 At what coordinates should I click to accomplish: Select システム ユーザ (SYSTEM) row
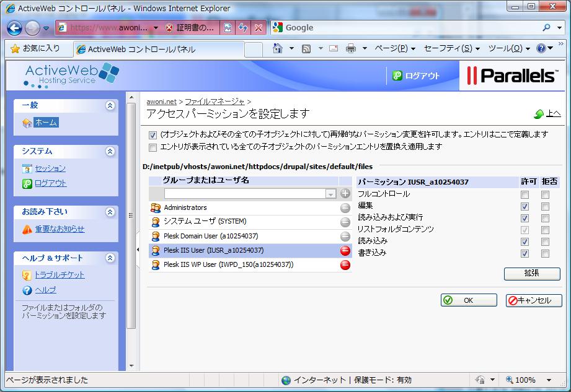(250, 222)
